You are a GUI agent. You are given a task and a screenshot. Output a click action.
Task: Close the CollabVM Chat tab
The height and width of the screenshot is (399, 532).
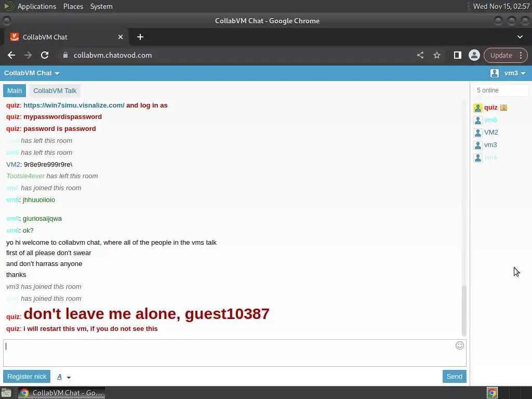click(121, 37)
